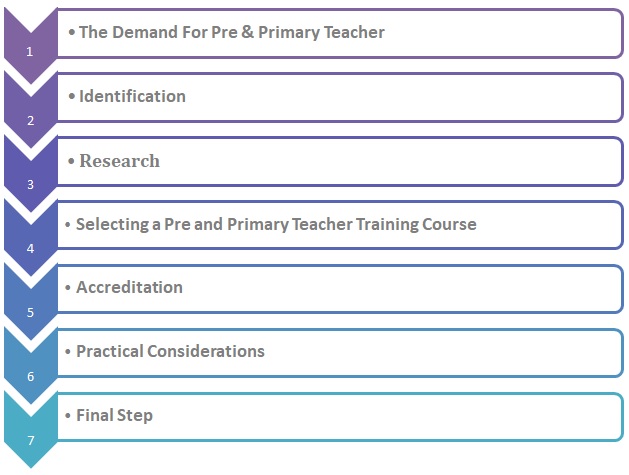
Task: Select the chevron arrow numbered 5
Action: point(30,302)
